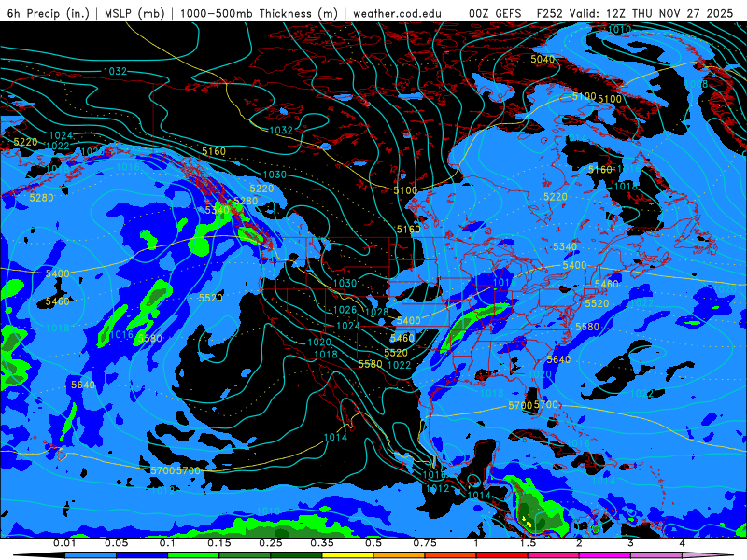Viewport: 747px width, 560px height.
Task: Click the 'weather.cod.edu' source text
Action: (x=397, y=13)
